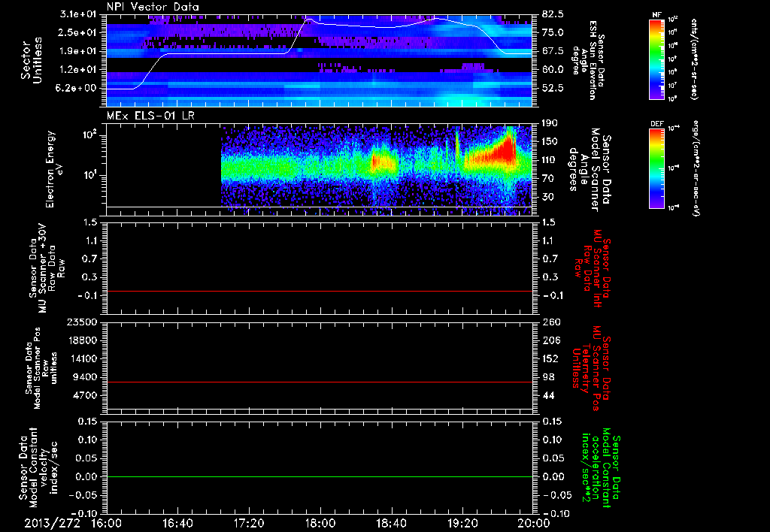770x532 pixels.
Task: Click the DEF label above color bar
Action: tap(656, 124)
